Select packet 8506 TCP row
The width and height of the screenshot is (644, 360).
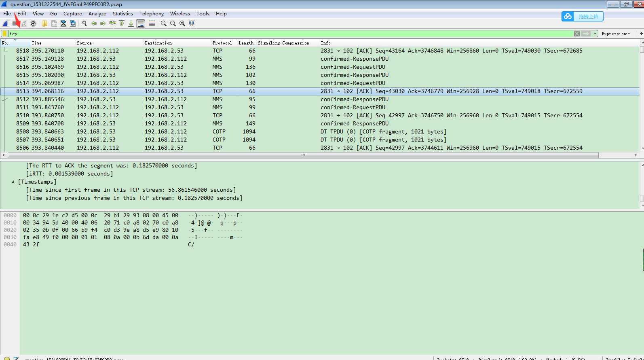click(320, 148)
